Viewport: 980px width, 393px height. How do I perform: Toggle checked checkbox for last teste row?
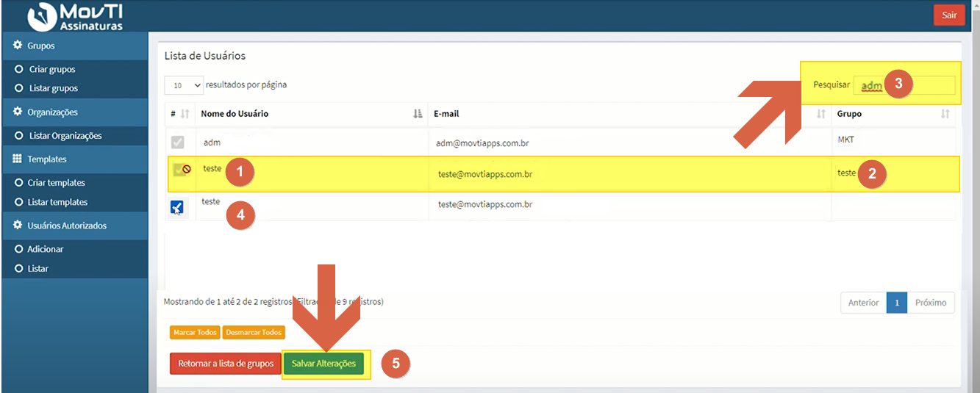(x=177, y=208)
